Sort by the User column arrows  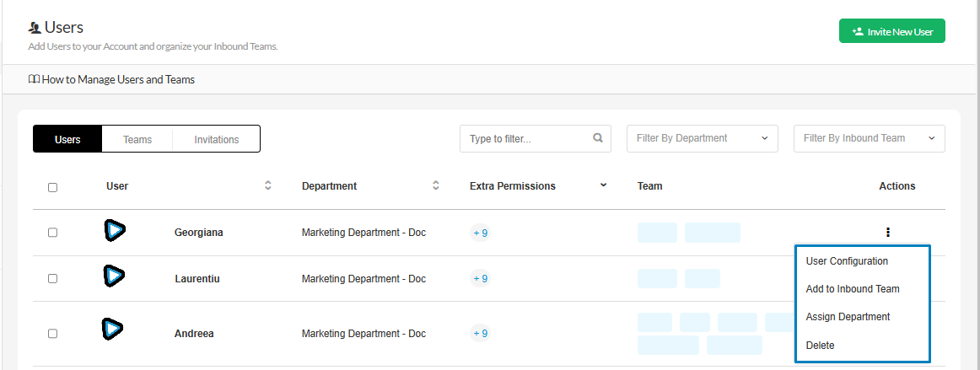click(268, 185)
